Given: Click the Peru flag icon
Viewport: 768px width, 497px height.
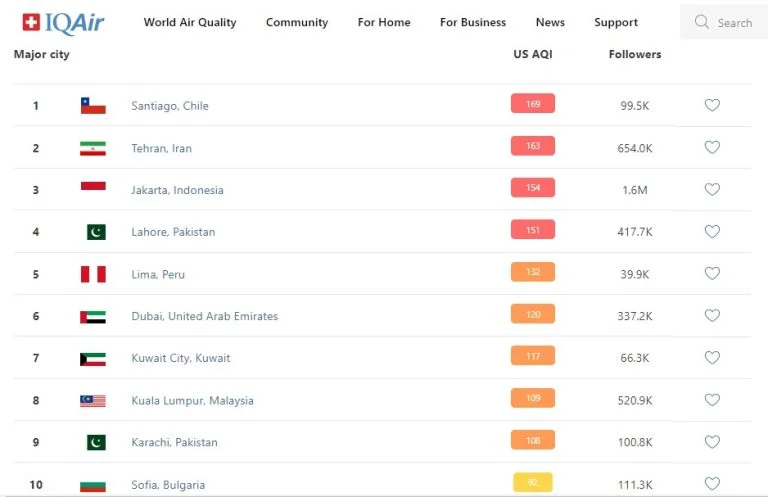Looking at the screenshot, I should click(x=93, y=274).
